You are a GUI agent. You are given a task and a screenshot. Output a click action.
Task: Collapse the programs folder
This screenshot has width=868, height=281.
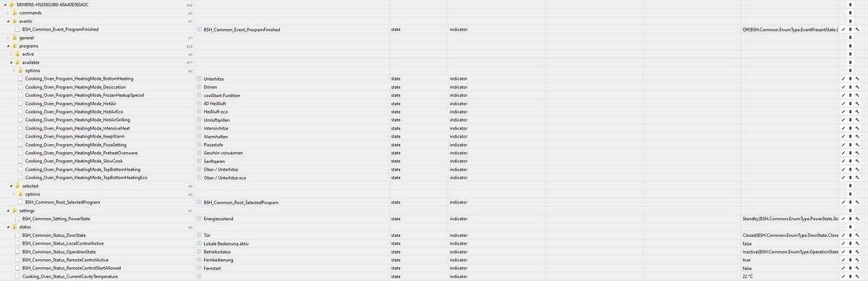pyautogui.click(x=7, y=46)
